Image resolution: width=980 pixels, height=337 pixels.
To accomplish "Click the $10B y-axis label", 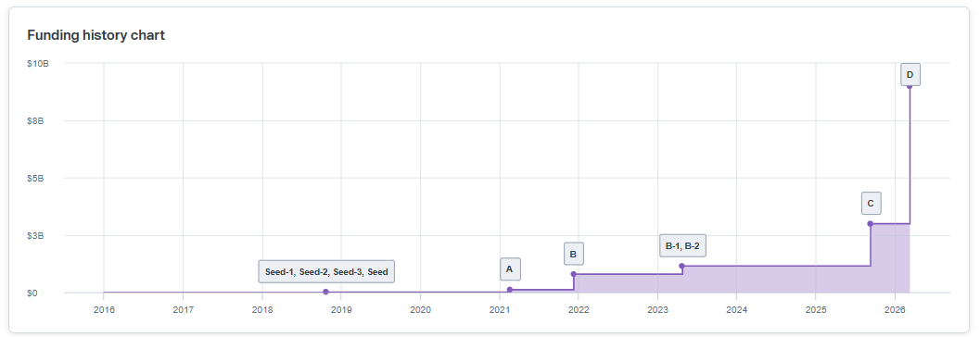I will click(38, 64).
